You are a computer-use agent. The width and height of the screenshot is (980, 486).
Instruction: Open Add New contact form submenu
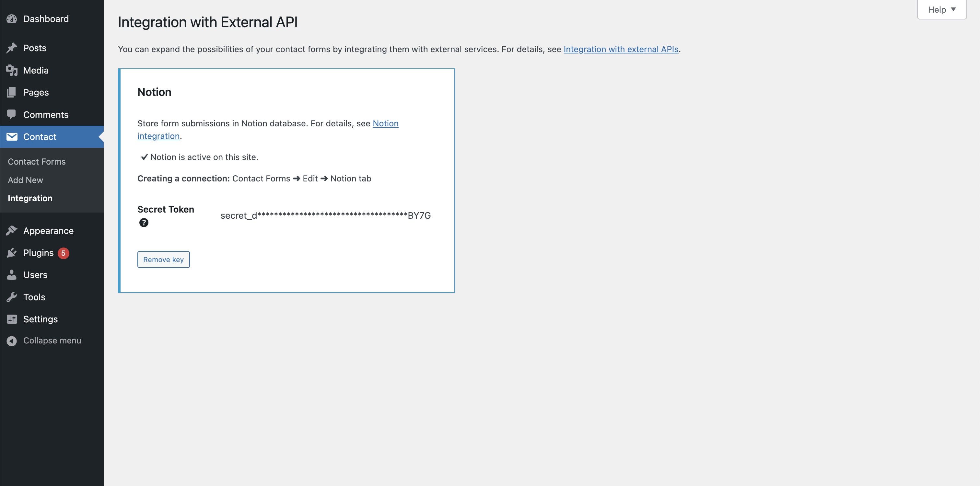pyautogui.click(x=26, y=180)
